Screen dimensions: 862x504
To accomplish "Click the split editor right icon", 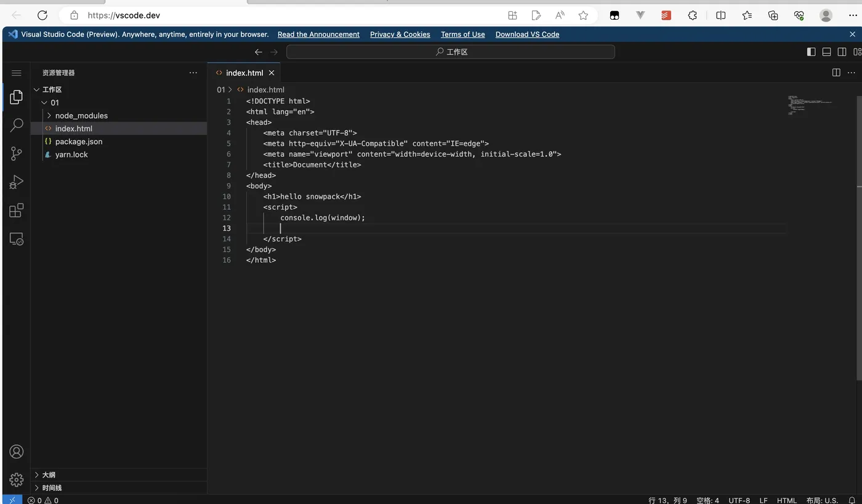I will coord(836,73).
